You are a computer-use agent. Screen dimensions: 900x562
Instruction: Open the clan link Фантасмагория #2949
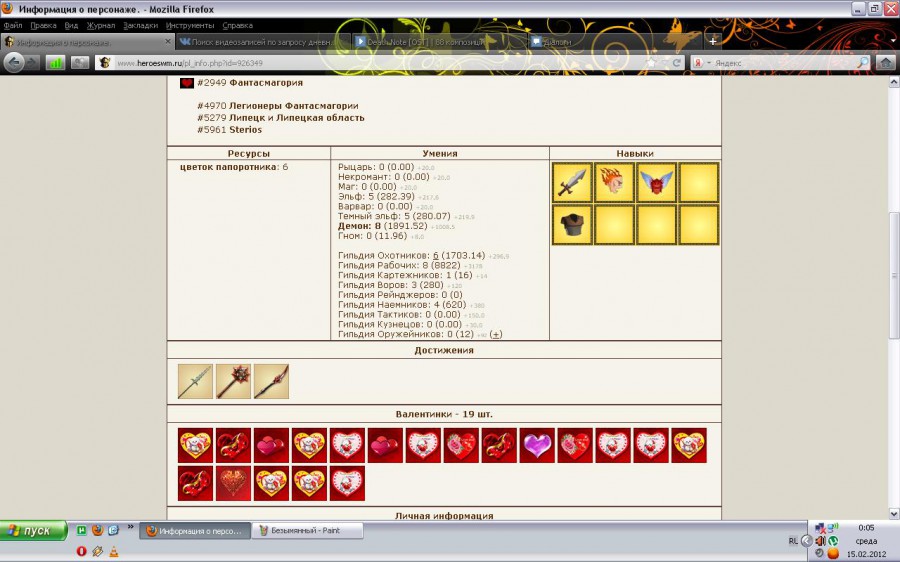pyautogui.click(x=265, y=83)
